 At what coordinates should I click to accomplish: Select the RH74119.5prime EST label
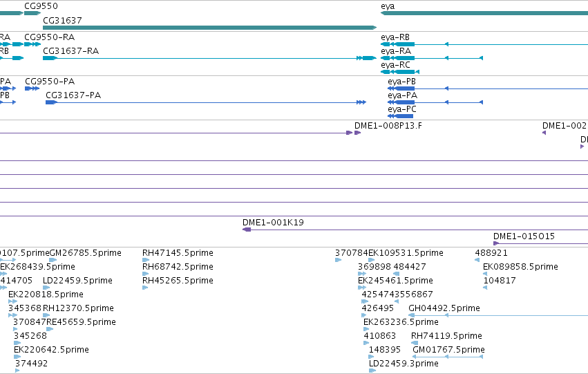[x=446, y=336]
